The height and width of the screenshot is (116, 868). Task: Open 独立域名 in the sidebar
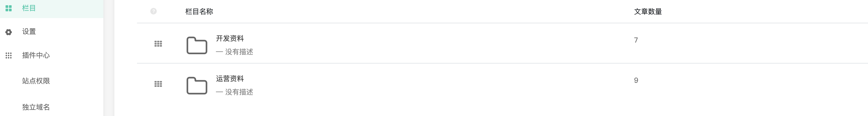click(36, 107)
